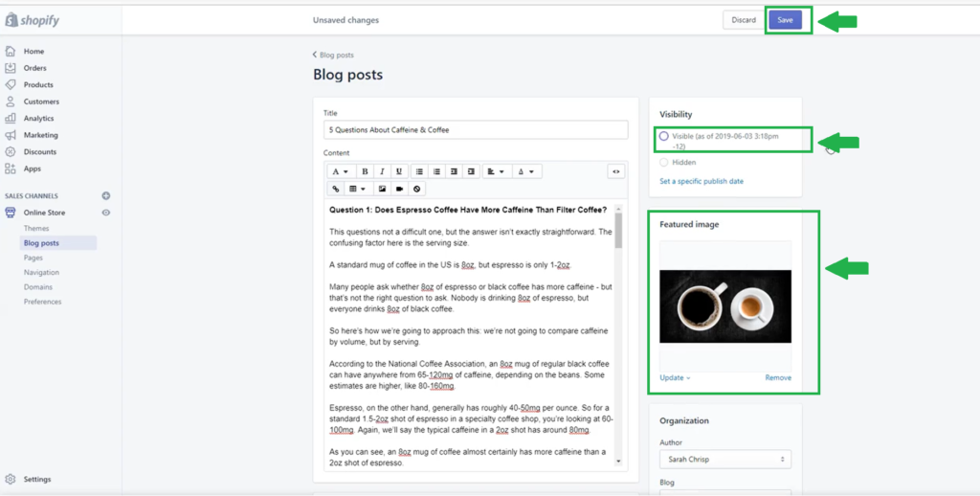This screenshot has height=496, width=980.
Task: Insert a numbered list
Action: pos(436,171)
